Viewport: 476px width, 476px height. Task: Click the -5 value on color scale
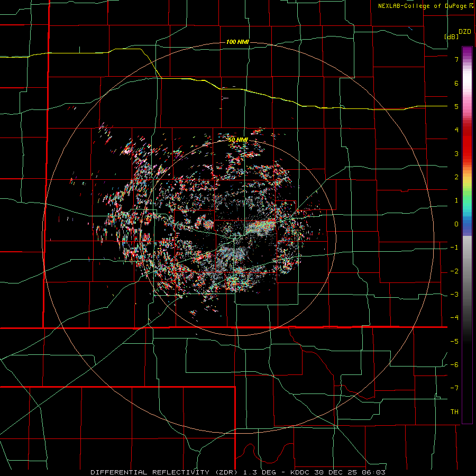tap(454, 342)
